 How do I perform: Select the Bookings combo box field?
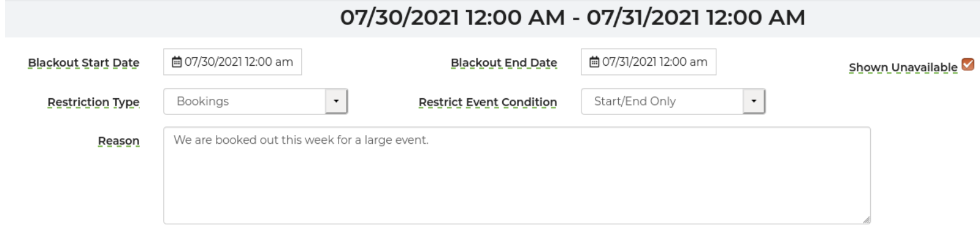(255, 101)
